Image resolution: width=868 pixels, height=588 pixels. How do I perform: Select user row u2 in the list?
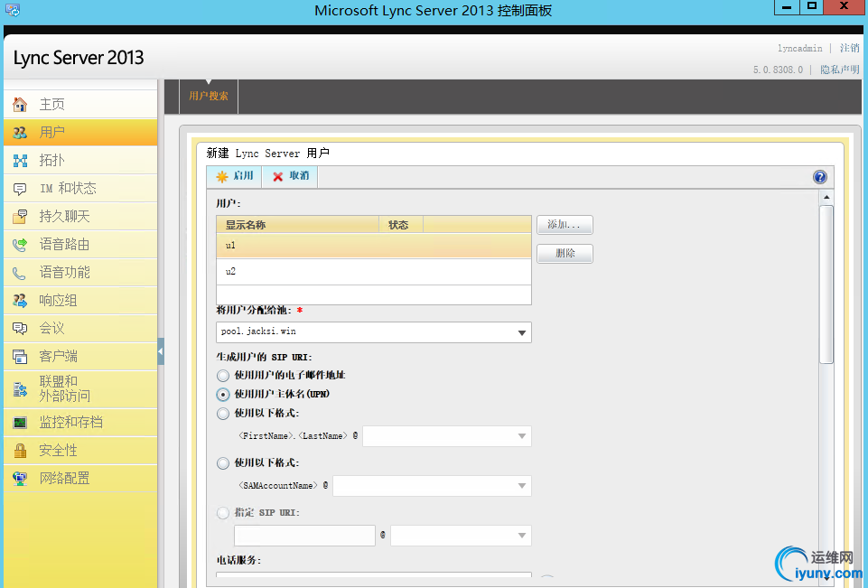[x=374, y=271]
